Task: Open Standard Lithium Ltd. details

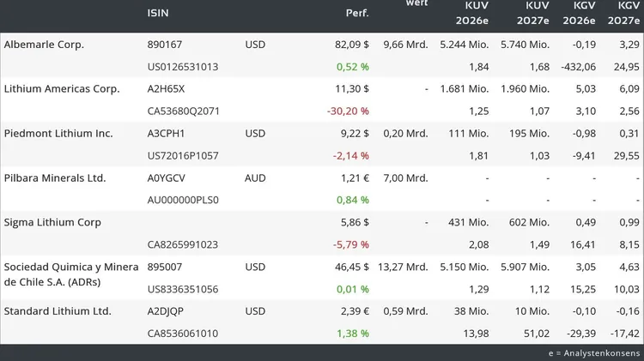Action: [x=58, y=311]
